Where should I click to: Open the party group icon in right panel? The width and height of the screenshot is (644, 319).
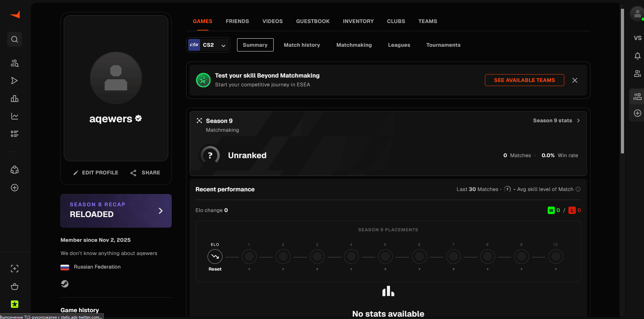638,97
